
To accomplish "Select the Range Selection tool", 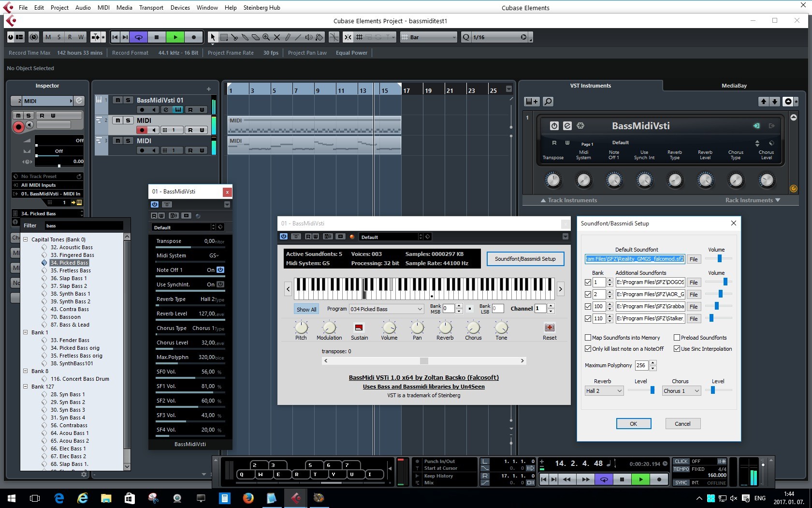I will coord(224,37).
